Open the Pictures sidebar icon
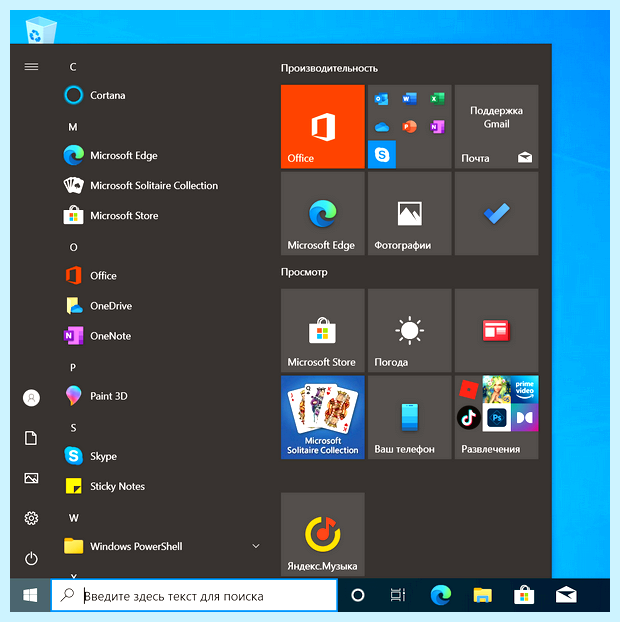Image resolution: width=620 pixels, height=622 pixels. click(x=31, y=478)
